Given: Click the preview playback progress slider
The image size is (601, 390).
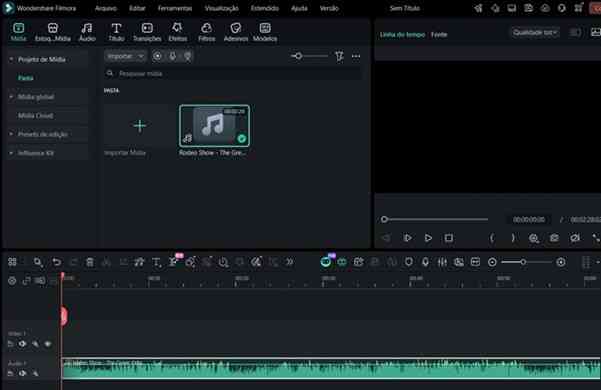Looking at the screenshot, I should [x=435, y=220].
